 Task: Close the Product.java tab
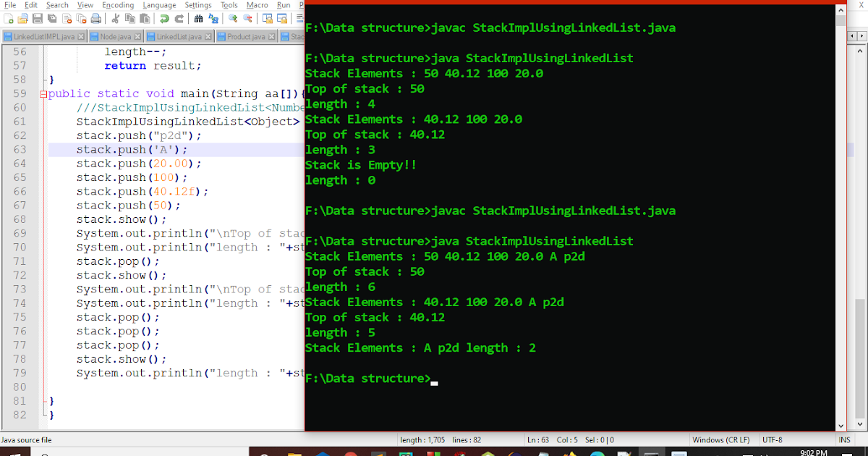tap(272, 35)
